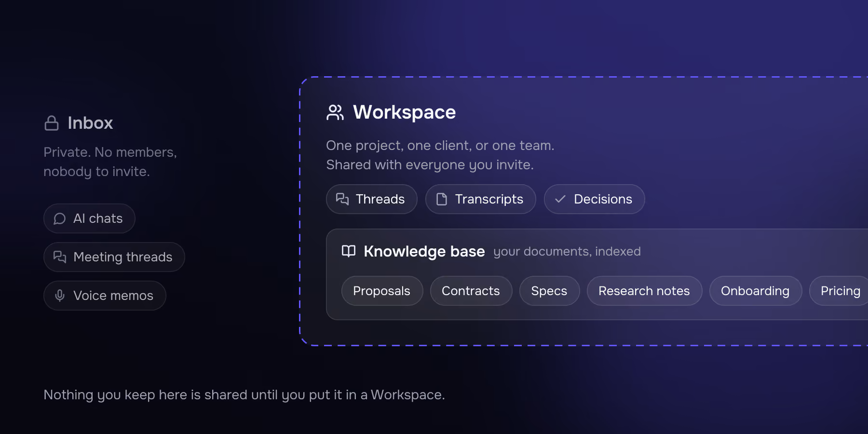Click the Workspace heading
The height and width of the screenshot is (434, 868).
click(x=404, y=112)
